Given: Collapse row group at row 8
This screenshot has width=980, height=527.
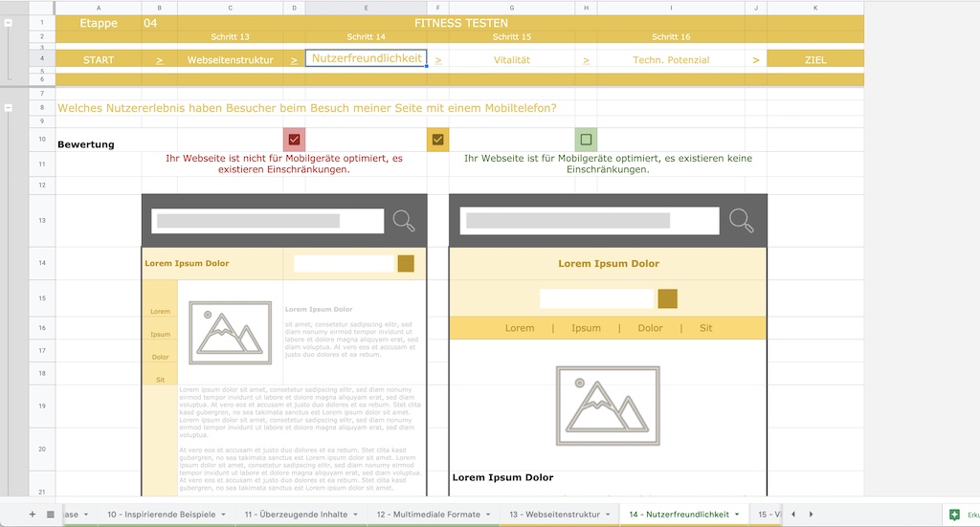Looking at the screenshot, I should click(8, 107).
